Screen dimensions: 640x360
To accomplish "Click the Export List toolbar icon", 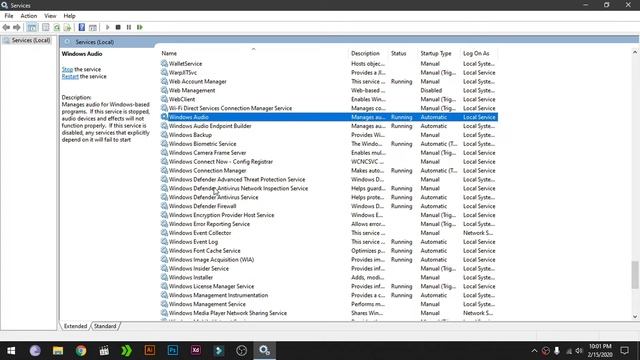I will click(67, 27).
